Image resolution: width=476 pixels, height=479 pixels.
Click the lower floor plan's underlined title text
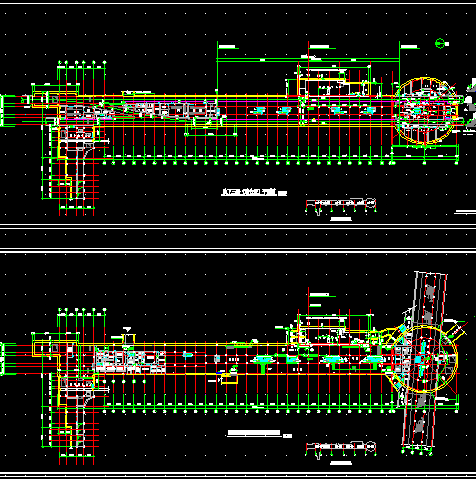pos(254,433)
